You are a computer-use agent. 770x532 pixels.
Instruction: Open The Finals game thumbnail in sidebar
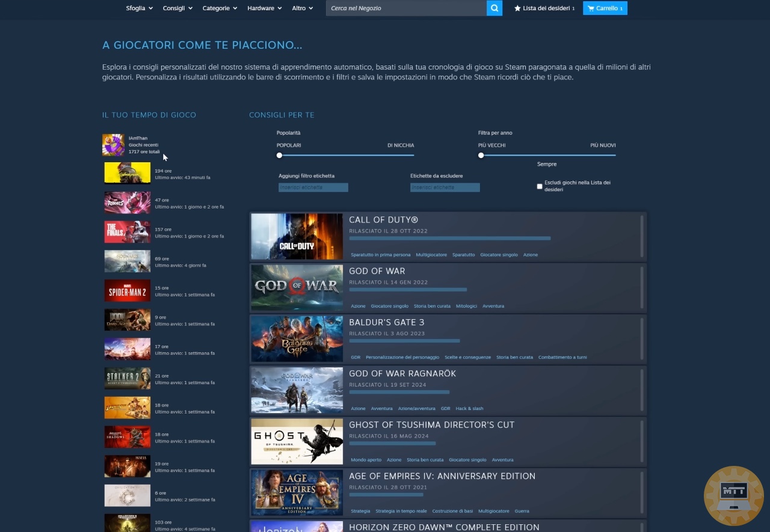click(128, 231)
